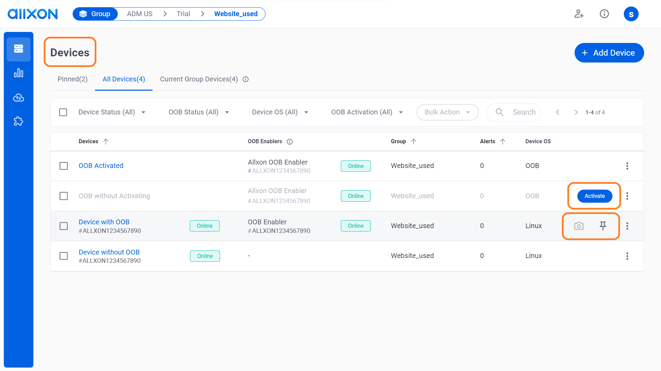This screenshot has height=371, width=661.
Task: Open the analytics bar chart sidebar icon
Action: click(x=18, y=73)
